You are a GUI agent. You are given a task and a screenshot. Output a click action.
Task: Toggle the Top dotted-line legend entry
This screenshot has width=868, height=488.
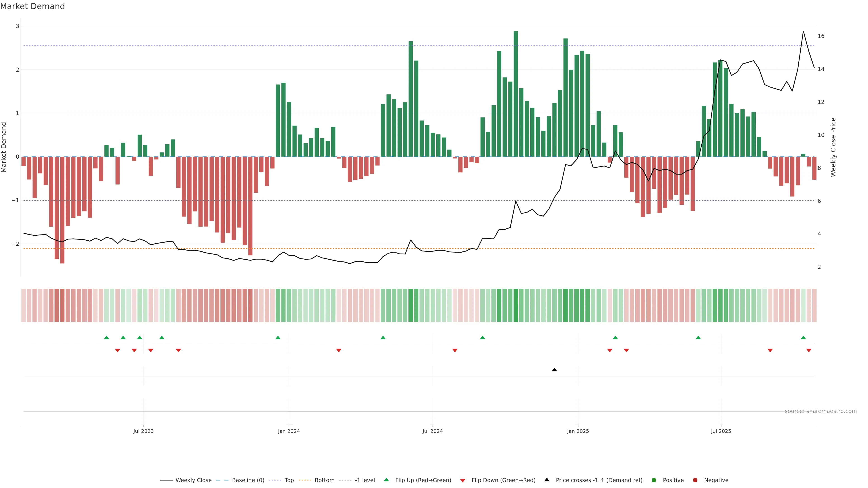point(289,480)
